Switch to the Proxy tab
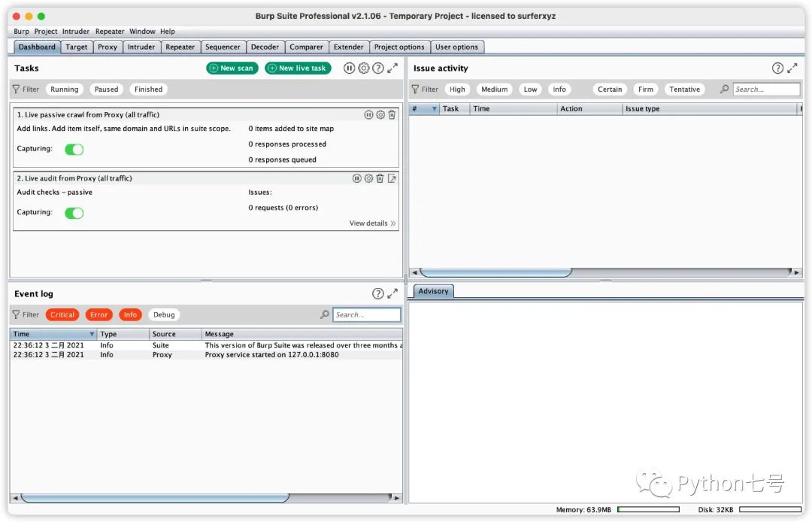The image size is (812, 522). pyautogui.click(x=108, y=47)
